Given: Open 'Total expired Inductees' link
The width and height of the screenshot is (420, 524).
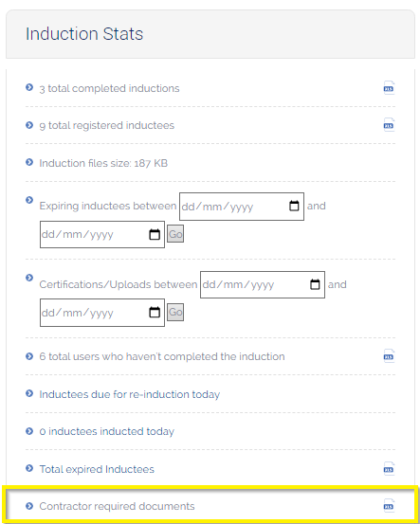Looking at the screenshot, I should pos(97,469).
